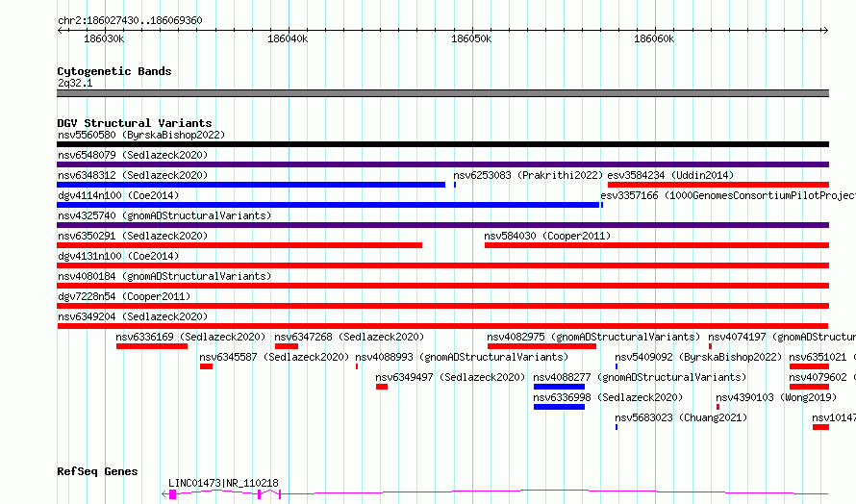Open nsv4082975 (gnomADStructuralVariants) label
The width and height of the screenshot is (856, 504).
pos(593,337)
